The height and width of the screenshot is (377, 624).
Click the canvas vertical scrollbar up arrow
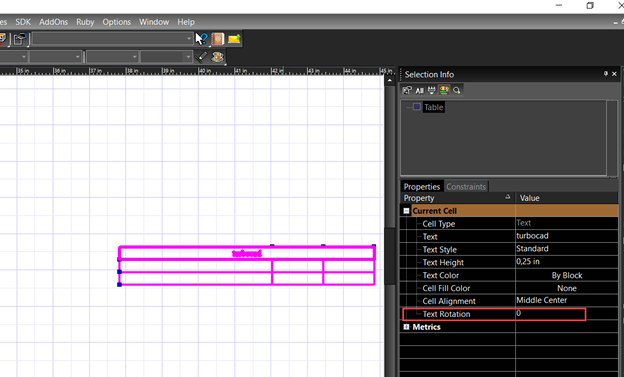pyautogui.click(x=390, y=81)
